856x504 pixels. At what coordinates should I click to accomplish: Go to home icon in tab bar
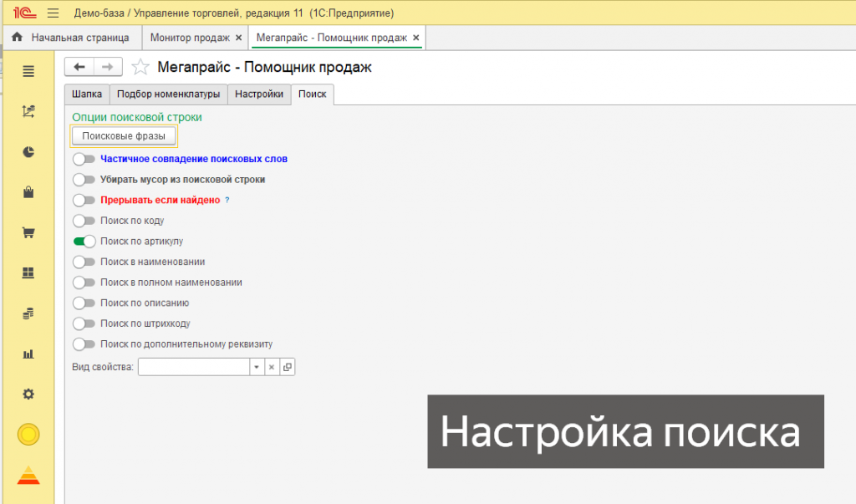tap(18, 37)
